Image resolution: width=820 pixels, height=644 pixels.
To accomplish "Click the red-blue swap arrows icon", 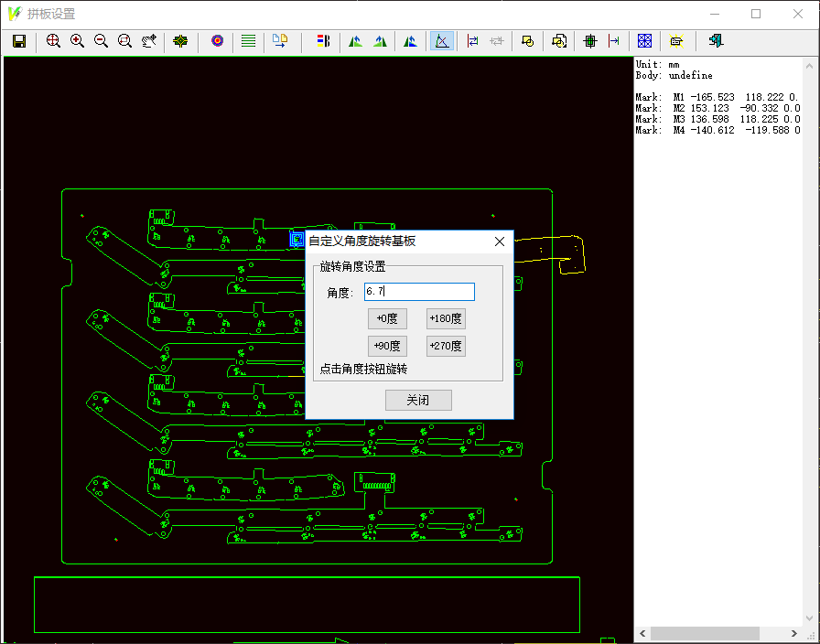I will (472, 41).
